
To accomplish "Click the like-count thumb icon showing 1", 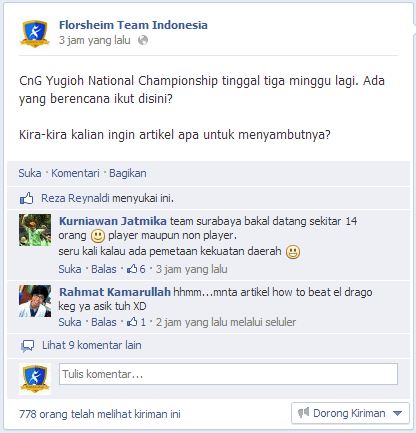I will 132,322.
